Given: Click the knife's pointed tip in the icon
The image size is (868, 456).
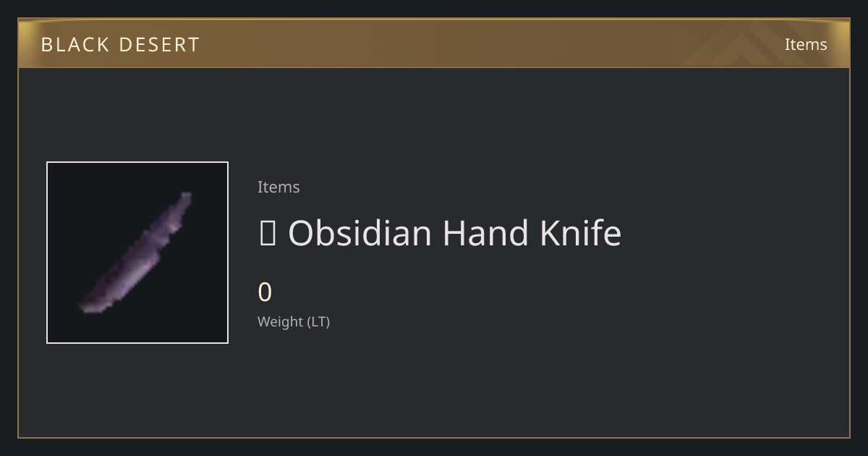Looking at the screenshot, I should [84, 309].
